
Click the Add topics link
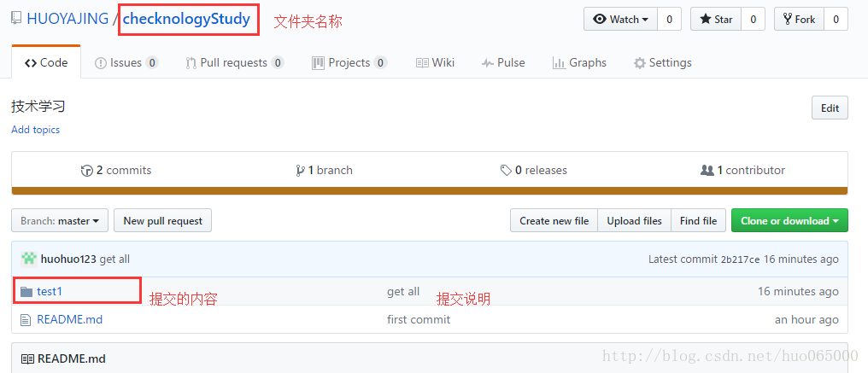(35, 130)
